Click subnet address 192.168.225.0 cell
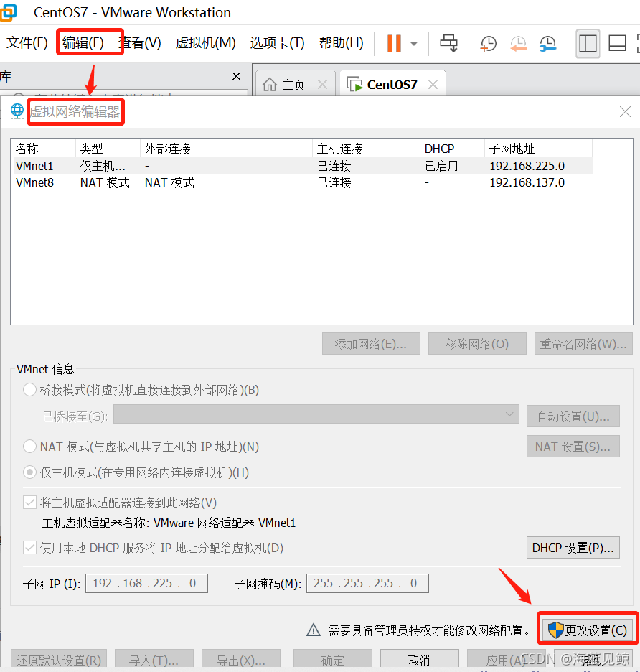Screen dimensions: 640x672 [x=527, y=166]
